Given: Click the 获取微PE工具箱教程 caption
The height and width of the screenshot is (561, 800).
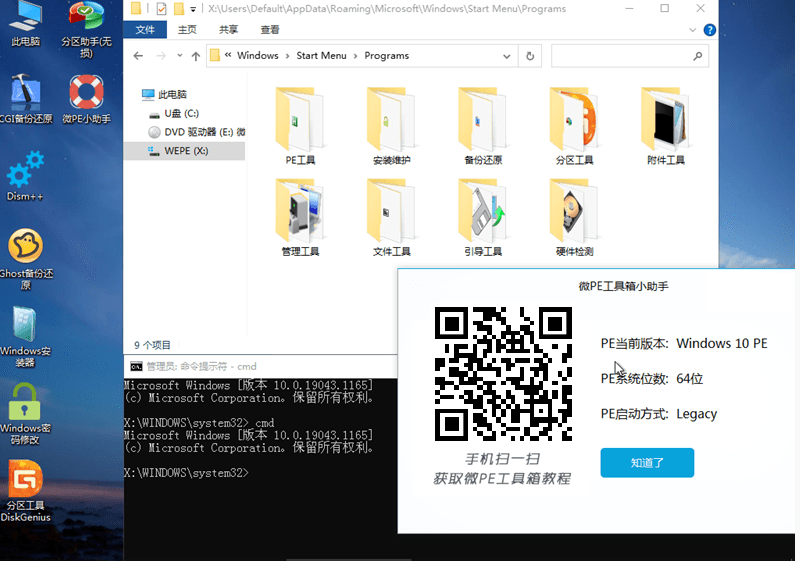Looking at the screenshot, I should coord(502,478).
